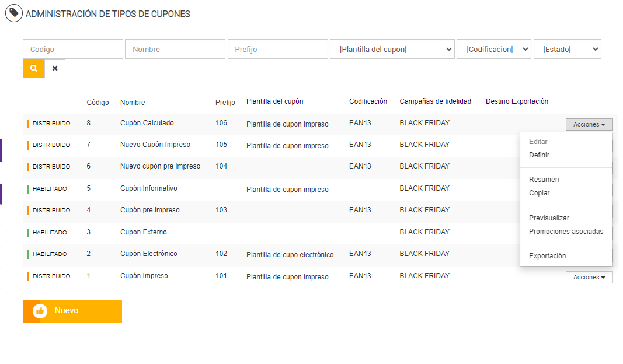Click Copiar in the actions menu
This screenshot has width=623, height=364.
[539, 193]
